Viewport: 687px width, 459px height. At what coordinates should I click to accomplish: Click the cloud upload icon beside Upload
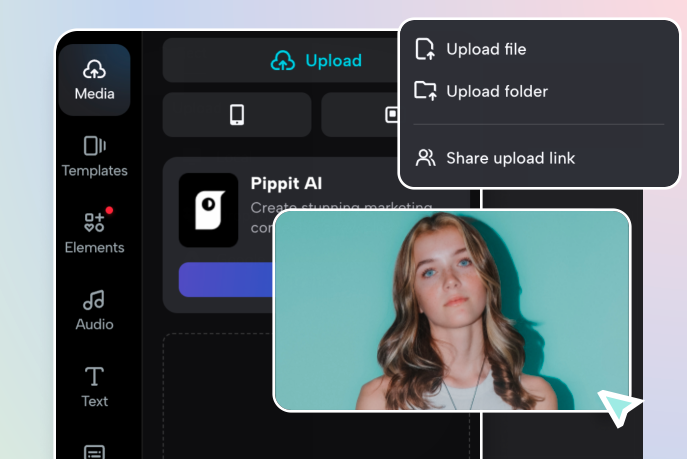pyautogui.click(x=283, y=60)
